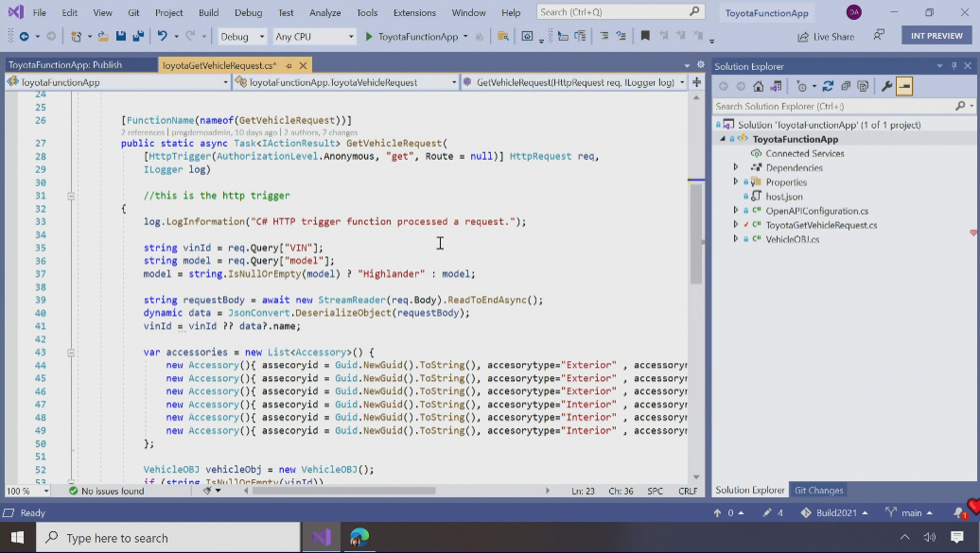
Task: Start ToyotaFunctionApp with the run button
Action: pos(369,36)
